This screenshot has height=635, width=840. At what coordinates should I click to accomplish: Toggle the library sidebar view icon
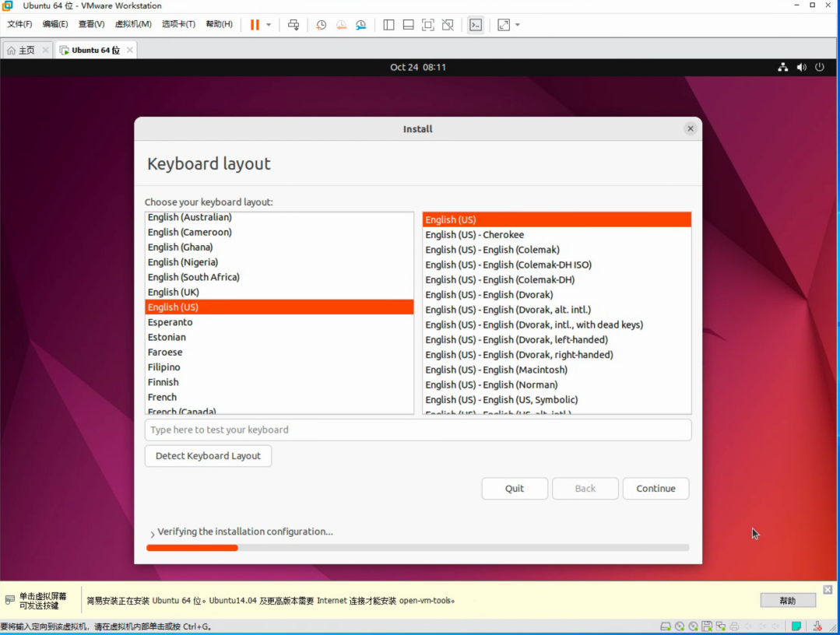tap(388, 25)
